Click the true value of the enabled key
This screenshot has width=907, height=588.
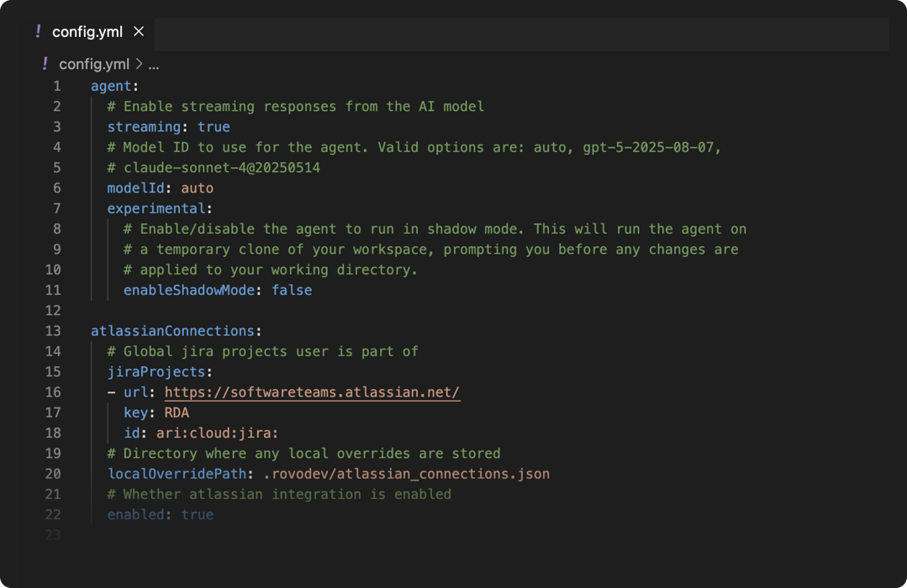coord(197,514)
